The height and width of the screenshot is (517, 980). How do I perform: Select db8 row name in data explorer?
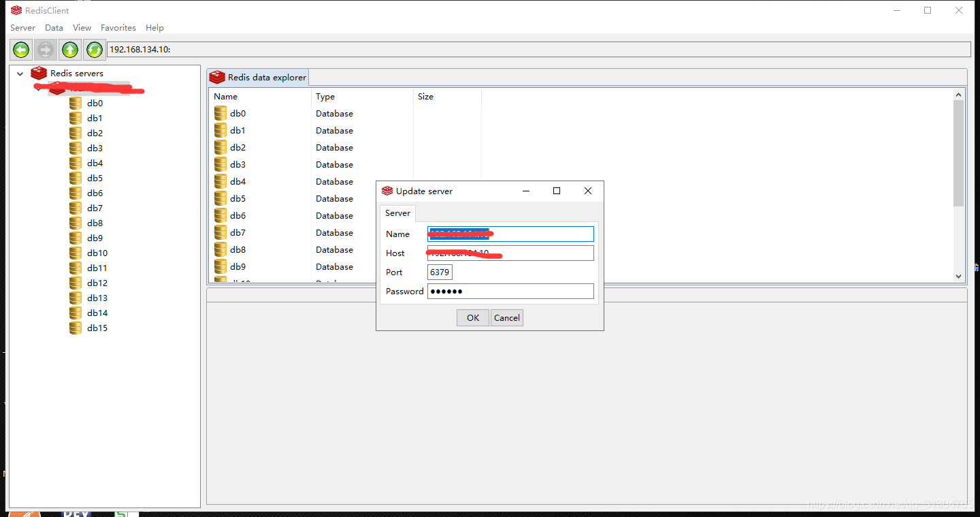[x=238, y=250]
